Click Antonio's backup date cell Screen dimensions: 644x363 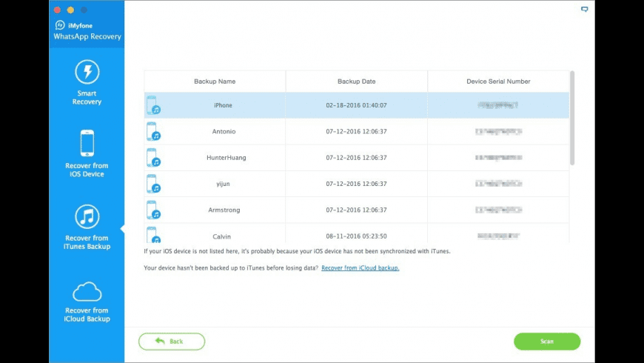357,132
